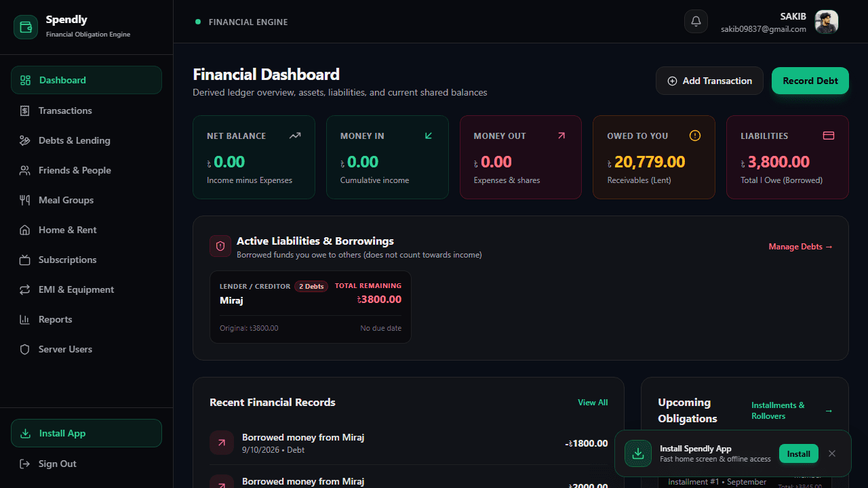The height and width of the screenshot is (488, 868).
Task: Click View All recent records
Action: (x=593, y=403)
